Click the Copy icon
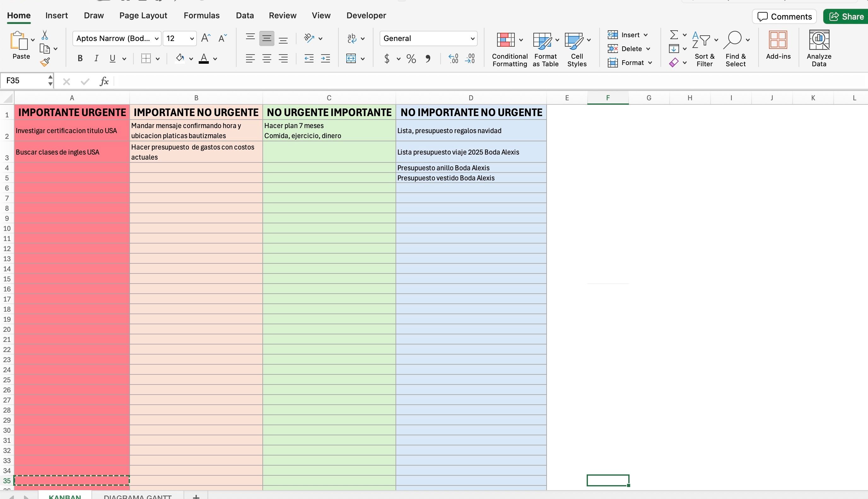Viewport: 868px width, 499px height. (x=44, y=49)
